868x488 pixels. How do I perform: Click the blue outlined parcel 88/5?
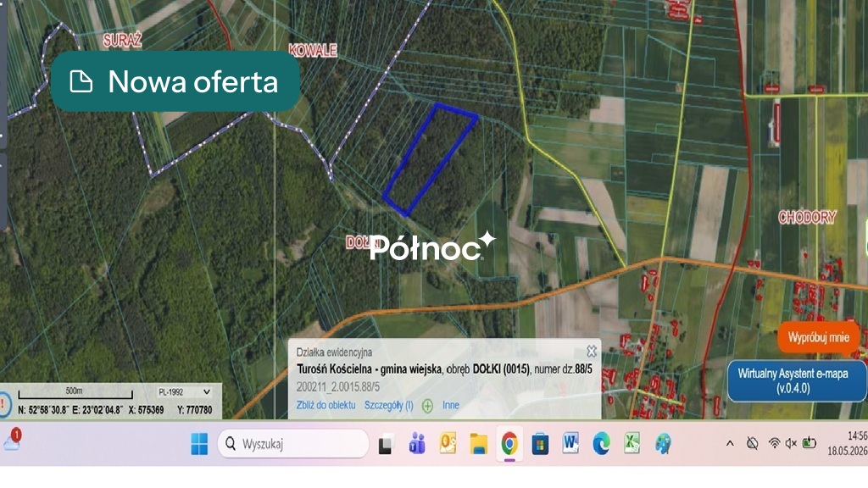(x=430, y=159)
